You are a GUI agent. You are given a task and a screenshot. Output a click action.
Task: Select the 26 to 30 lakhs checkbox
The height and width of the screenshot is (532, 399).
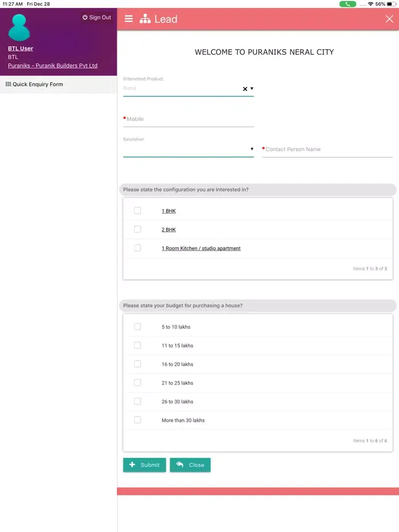[x=137, y=401]
